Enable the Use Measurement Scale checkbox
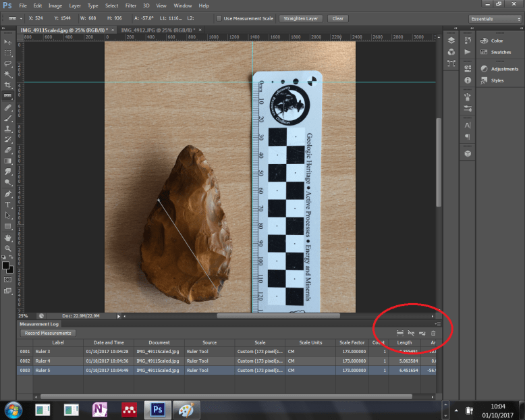The width and height of the screenshot is (525, 420). 219,18
